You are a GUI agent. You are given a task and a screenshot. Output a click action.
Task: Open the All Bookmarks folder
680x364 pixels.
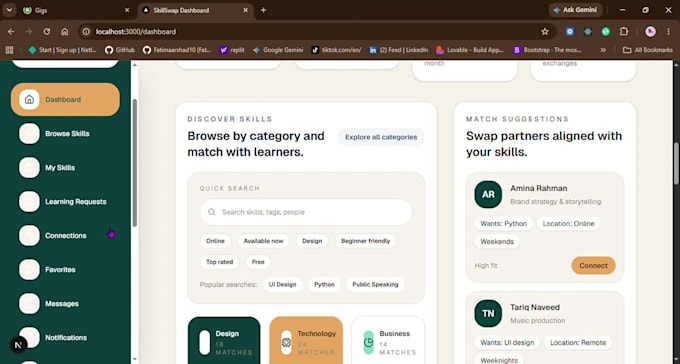pyautogui.click(x=647, y=50)
